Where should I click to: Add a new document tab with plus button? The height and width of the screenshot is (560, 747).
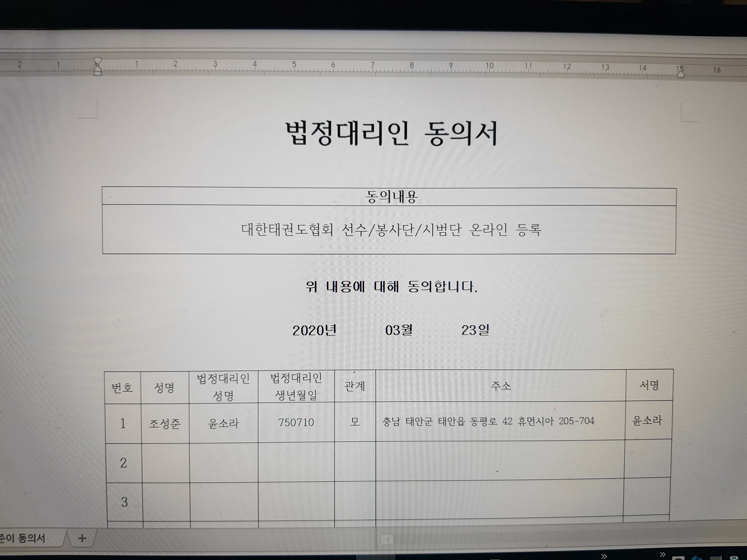pyautogui.click(x=82, y=538)
